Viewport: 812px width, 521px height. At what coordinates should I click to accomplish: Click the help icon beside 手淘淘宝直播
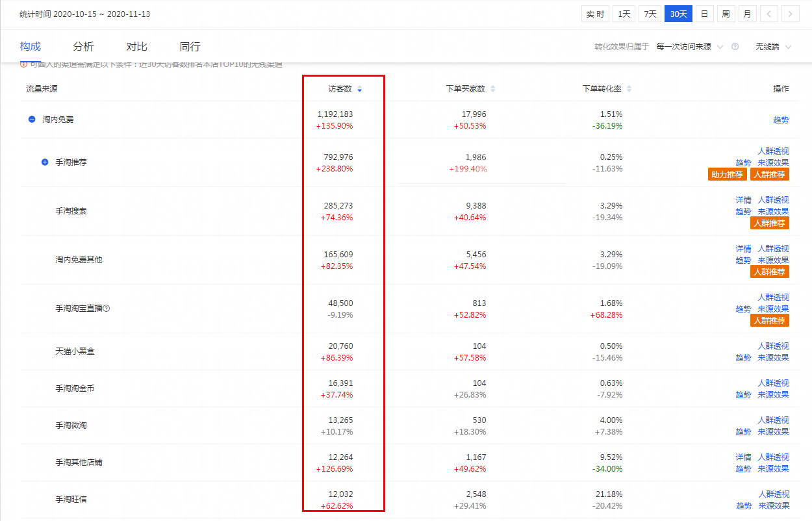107,309
